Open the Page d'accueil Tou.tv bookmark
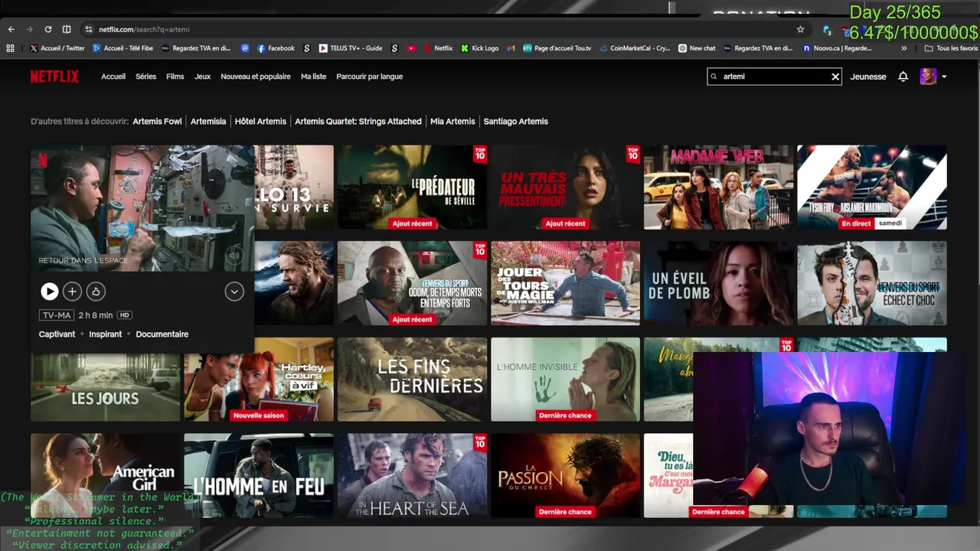The height and width of the screenshot is (551, 980). click(x=557, y=48)
